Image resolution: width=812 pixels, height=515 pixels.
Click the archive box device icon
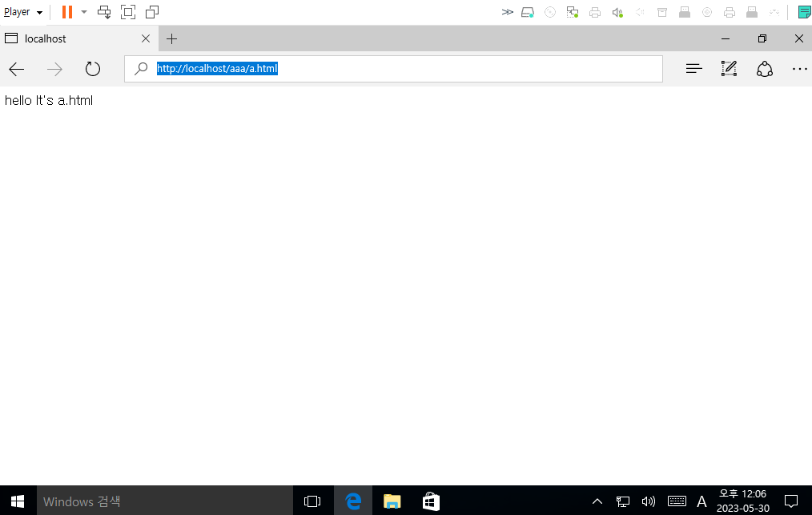(x=662, y=12)
